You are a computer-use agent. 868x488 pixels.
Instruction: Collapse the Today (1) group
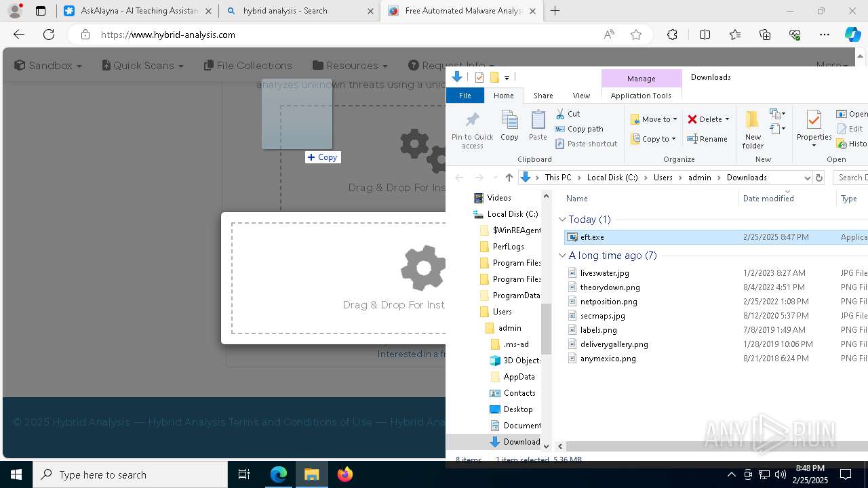click(x=562, y=220)
